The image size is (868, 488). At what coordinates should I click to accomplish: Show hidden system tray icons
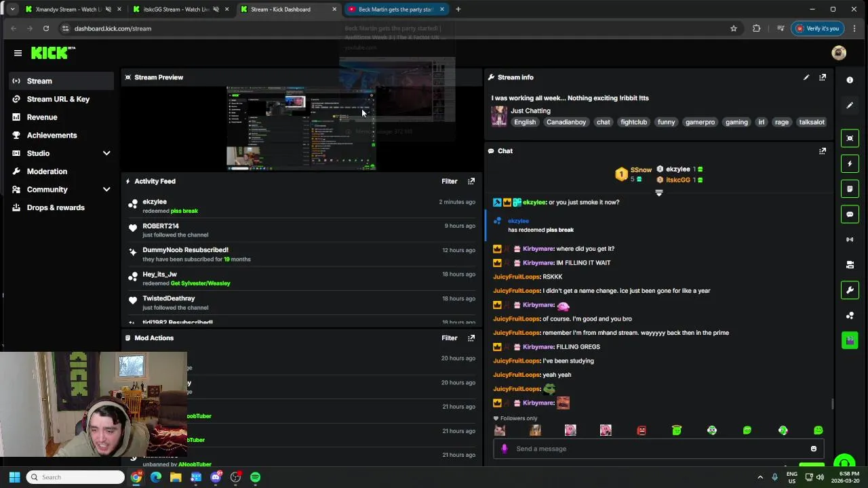[x=759, y=477]
